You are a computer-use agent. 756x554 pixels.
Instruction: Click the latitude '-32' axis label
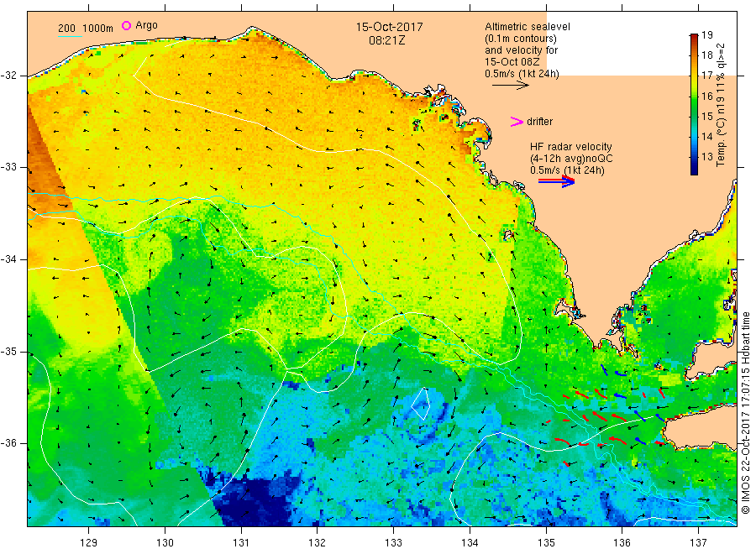(x=8, y=76)
